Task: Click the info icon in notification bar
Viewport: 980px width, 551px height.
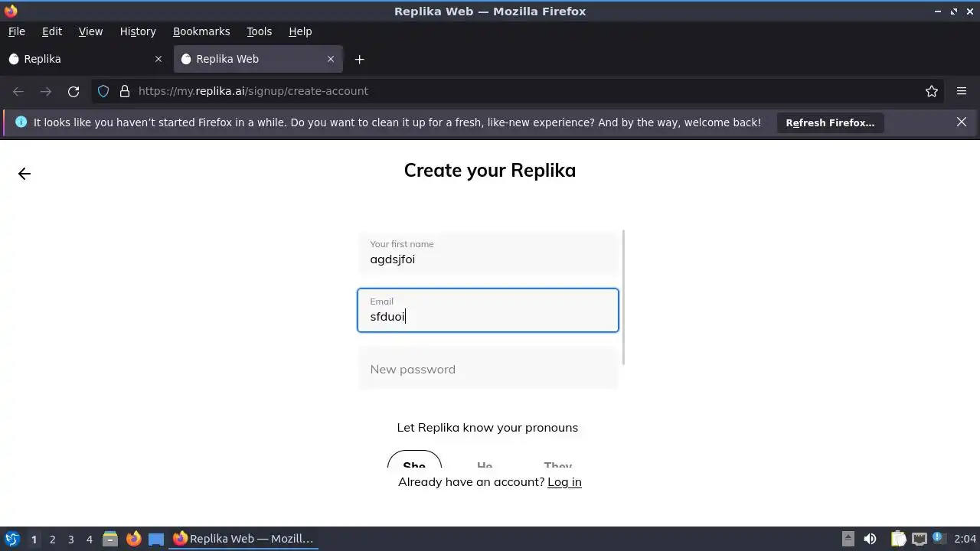Action: [21, 122]
